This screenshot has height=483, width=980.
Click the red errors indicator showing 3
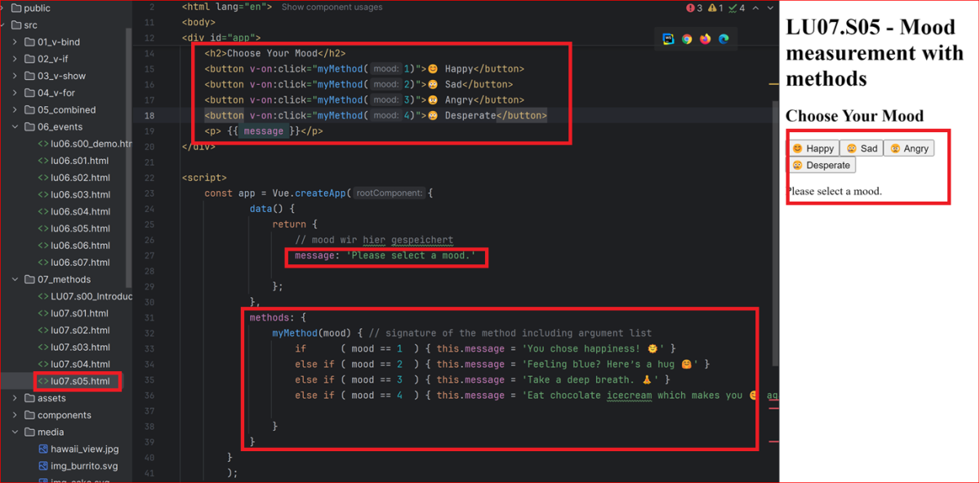click(x=695, y=7)
